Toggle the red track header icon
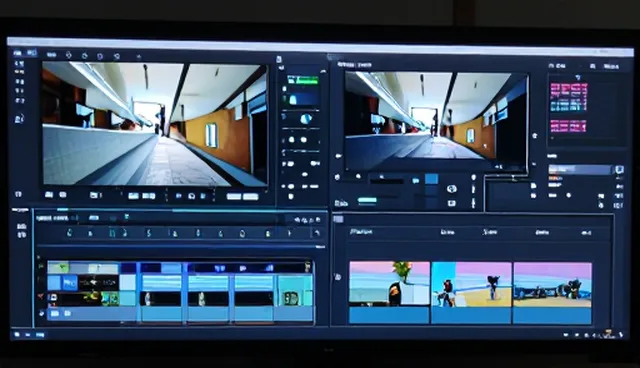The image size is (640, 368). (41, 297)
